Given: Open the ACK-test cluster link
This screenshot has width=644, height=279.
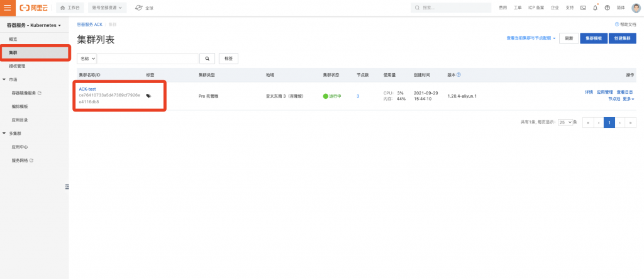Looking at the screenshot, I should click(87, 89).
